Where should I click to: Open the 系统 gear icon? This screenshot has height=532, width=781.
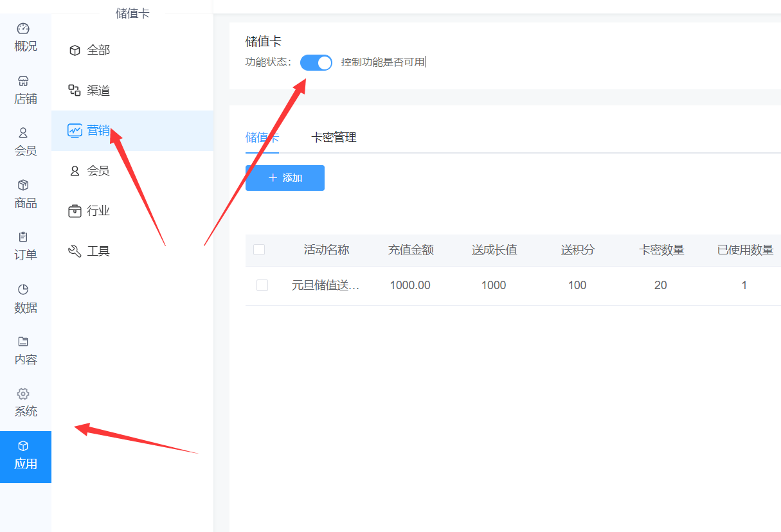tap(23, 393)
